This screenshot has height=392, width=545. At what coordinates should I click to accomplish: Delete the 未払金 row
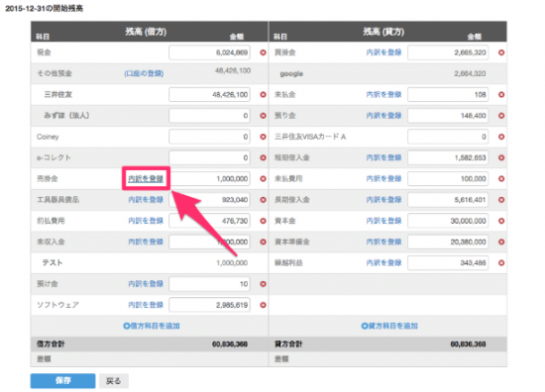tap(501, 94)
